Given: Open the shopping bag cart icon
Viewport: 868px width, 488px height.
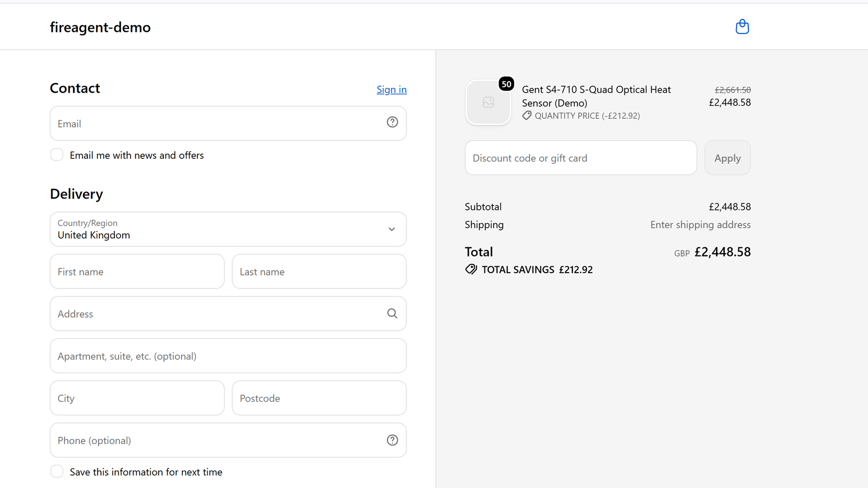Looking at the screenshot, I should click(742, 27).
